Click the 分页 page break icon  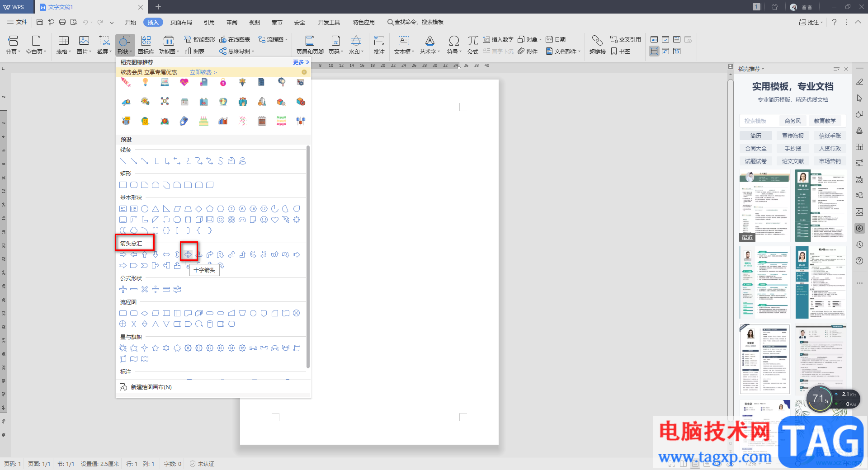click(13, 45)
